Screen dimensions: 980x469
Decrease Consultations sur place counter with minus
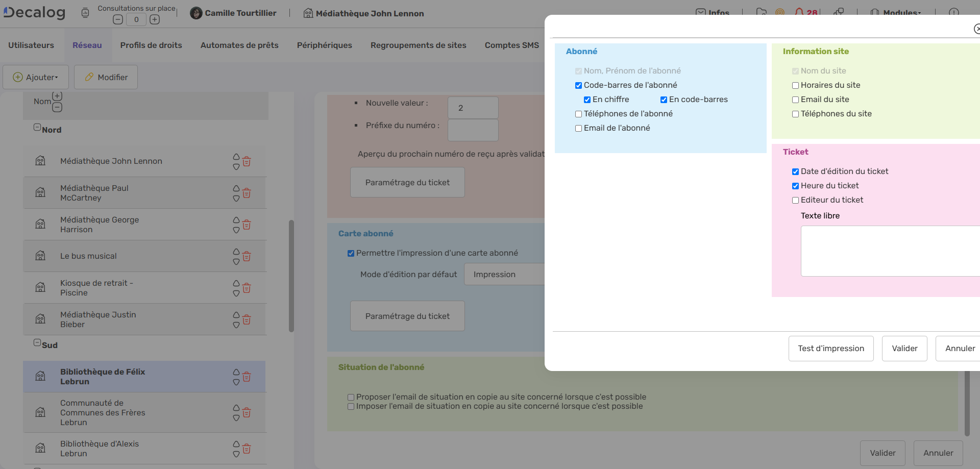[x=118, y=19]
